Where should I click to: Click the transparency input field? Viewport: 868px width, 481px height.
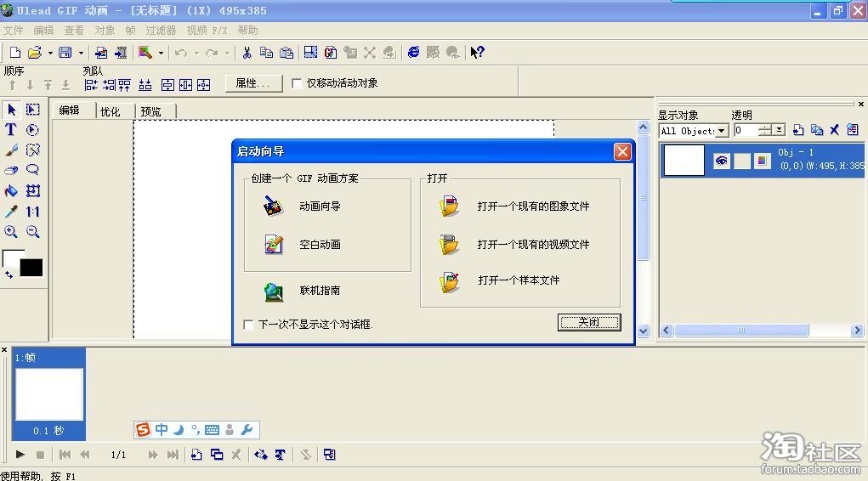tap(746, 131)
